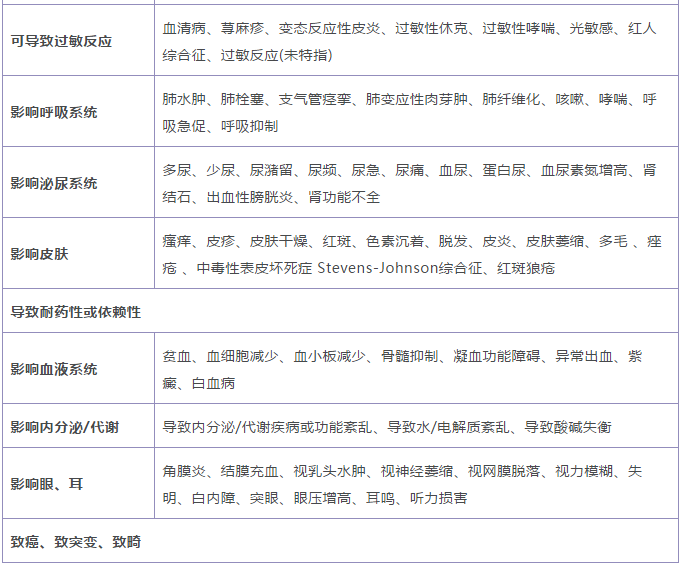Screen dimensions: 682x565
Task: Click the word '血清病' in allergy row
Action: 184,29
